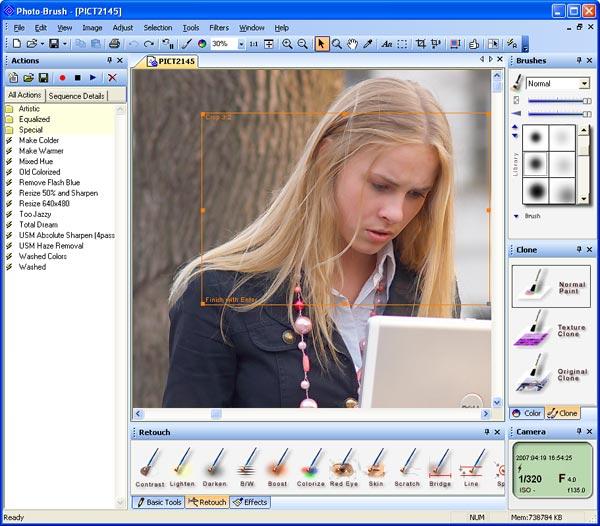Select the rectangular marquee selection tool

(402, 44)
